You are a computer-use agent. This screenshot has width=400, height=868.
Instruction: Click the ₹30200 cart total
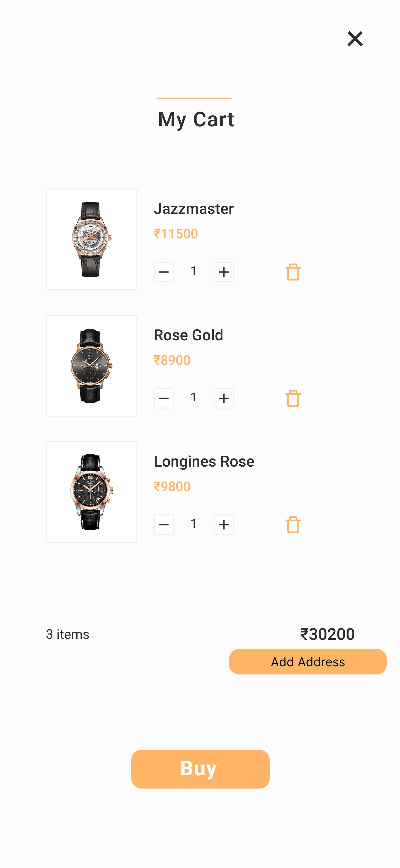(x=327, y=634)
